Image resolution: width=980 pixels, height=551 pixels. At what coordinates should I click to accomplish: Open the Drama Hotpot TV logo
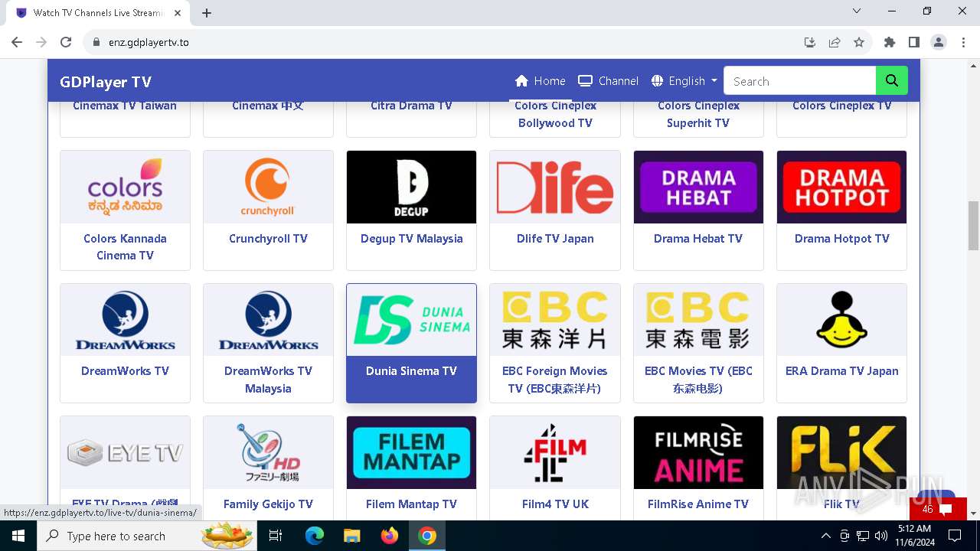point(841,187)
